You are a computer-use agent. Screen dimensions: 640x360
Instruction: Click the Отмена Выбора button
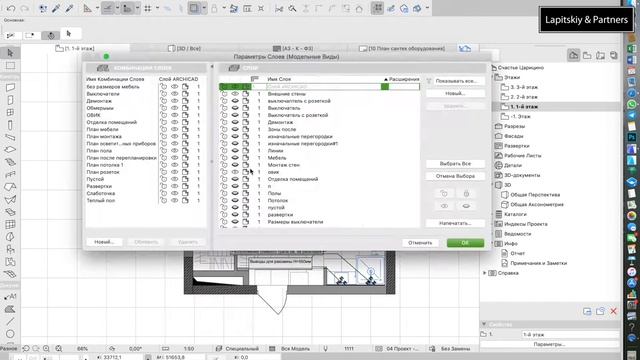click(x=456, y=176)
